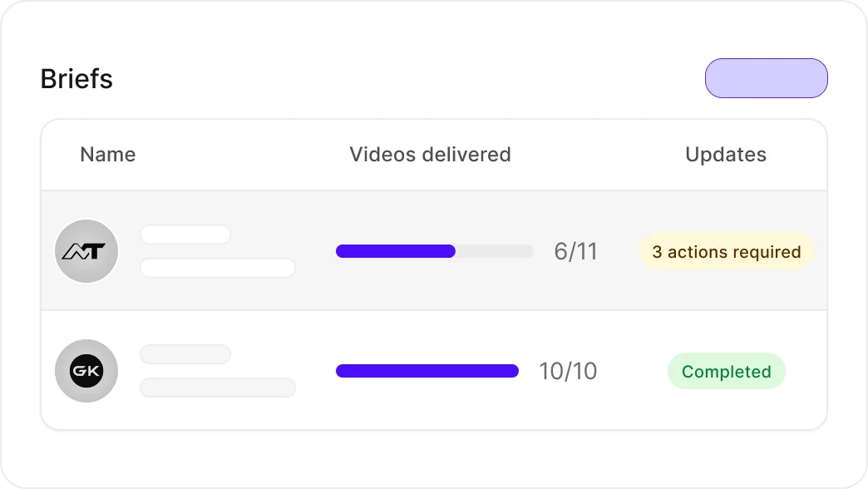Sort by the Updates column header

pos(726,155)
